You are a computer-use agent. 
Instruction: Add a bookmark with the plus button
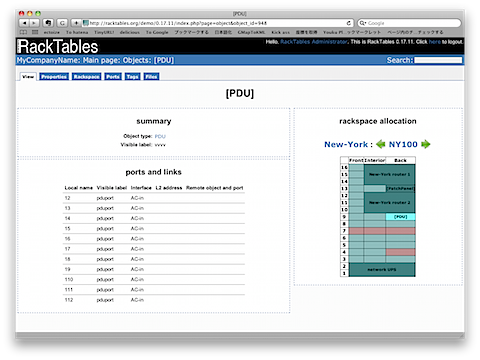[x=76, y=23]
